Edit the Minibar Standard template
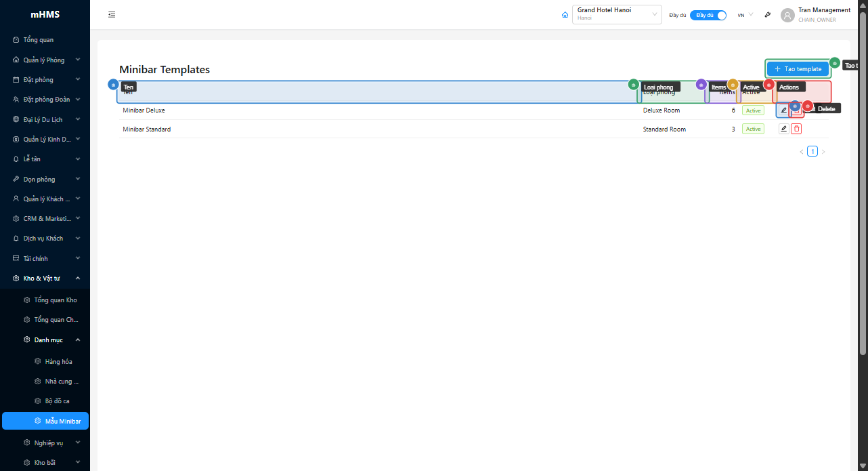This screenshot has height=471, width=868. click(x=783, y=129)
